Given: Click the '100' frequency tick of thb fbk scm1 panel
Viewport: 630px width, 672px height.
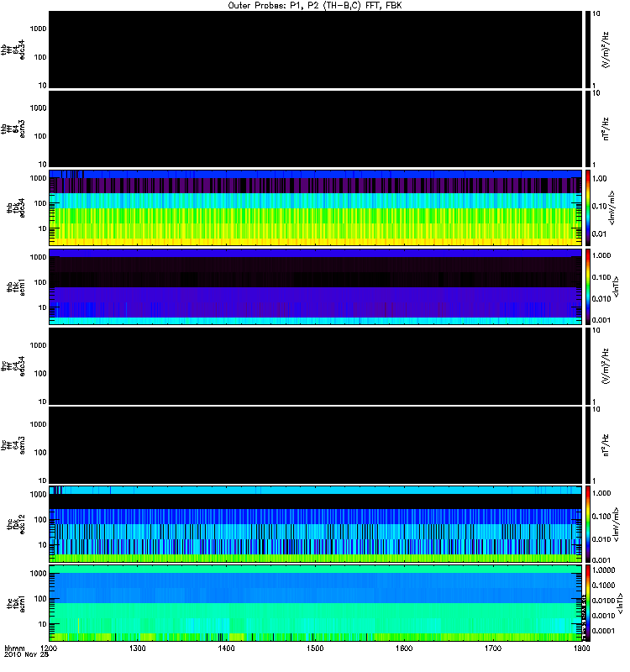Looking at the screenshot, I should pyautogui.click(x=40, y=282).
